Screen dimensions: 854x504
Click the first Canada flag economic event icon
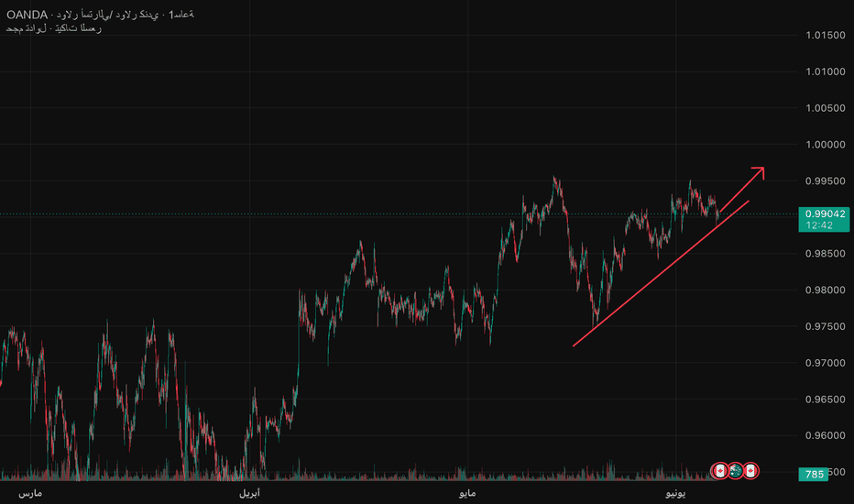click(720, 471)
